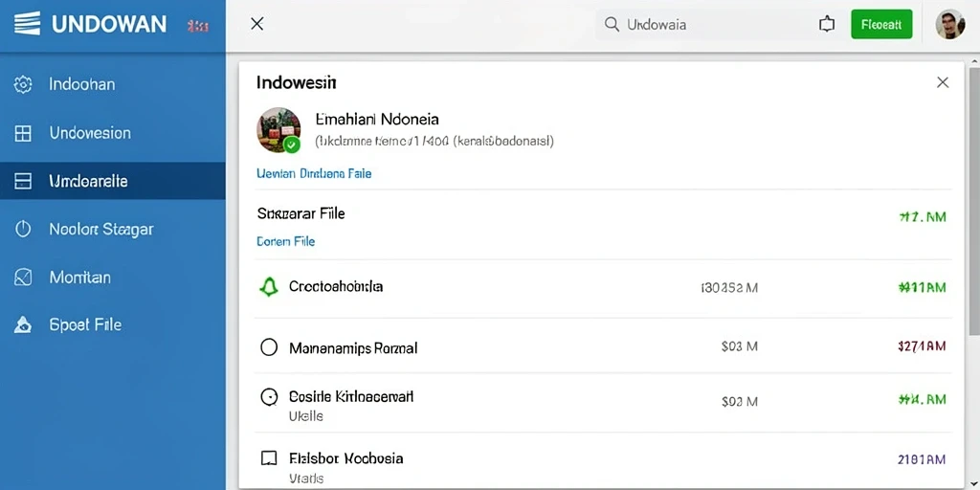Click the green bell icon on Creotoahobnida
The width and height of the screenshot is (980, 490).
[269, 287]
